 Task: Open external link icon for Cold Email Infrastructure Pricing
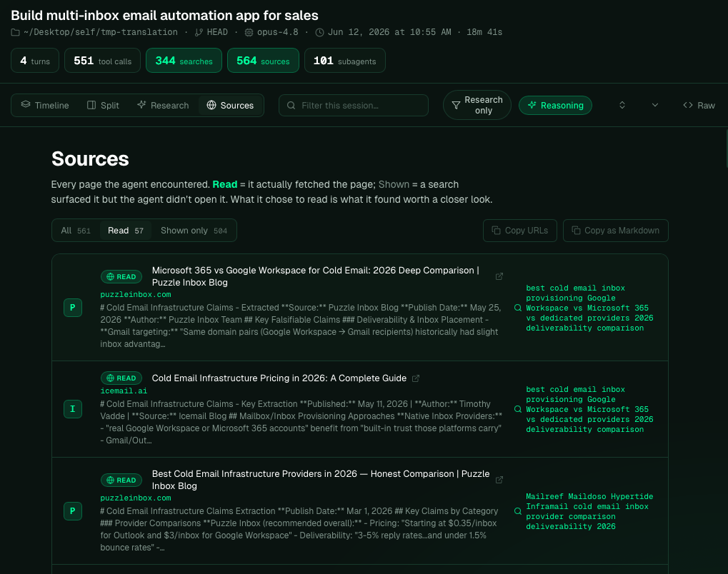pyautogui.click(x=416, y=378)
